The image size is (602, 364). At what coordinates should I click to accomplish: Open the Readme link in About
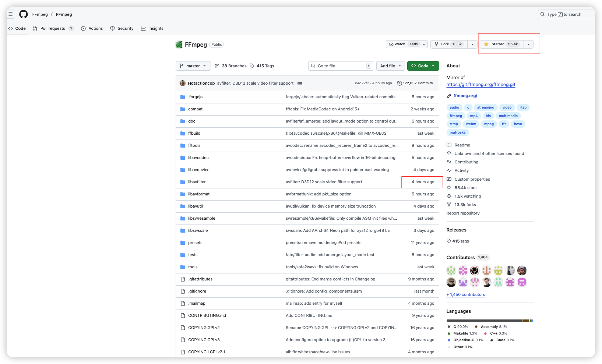tap(462, 145)
